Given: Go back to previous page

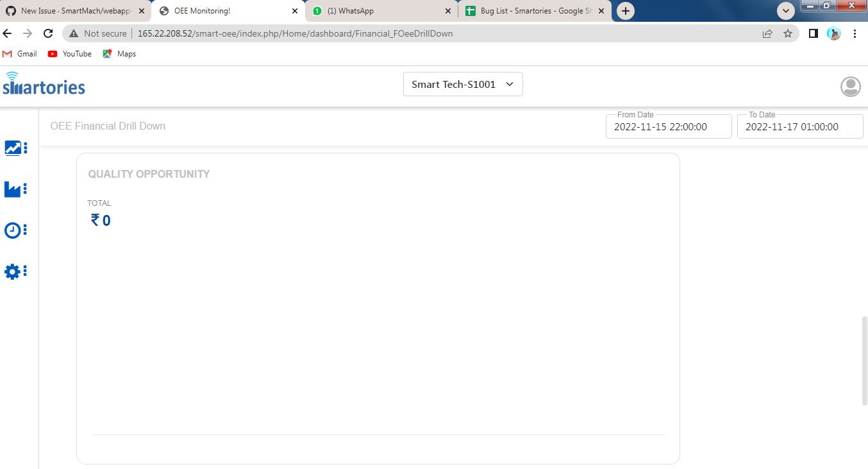Looking at the screenshot, I should [8, 33].
